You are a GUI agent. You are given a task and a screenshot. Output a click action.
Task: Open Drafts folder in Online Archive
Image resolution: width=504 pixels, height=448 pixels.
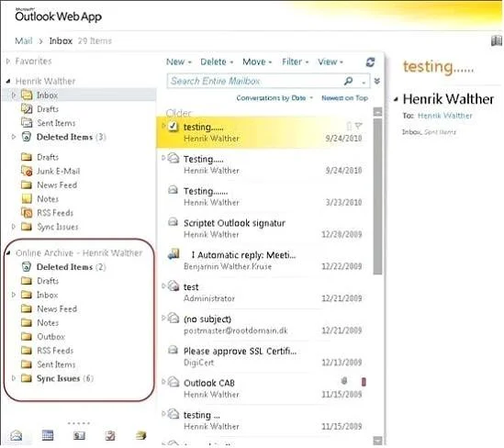[x=48, y=281]
